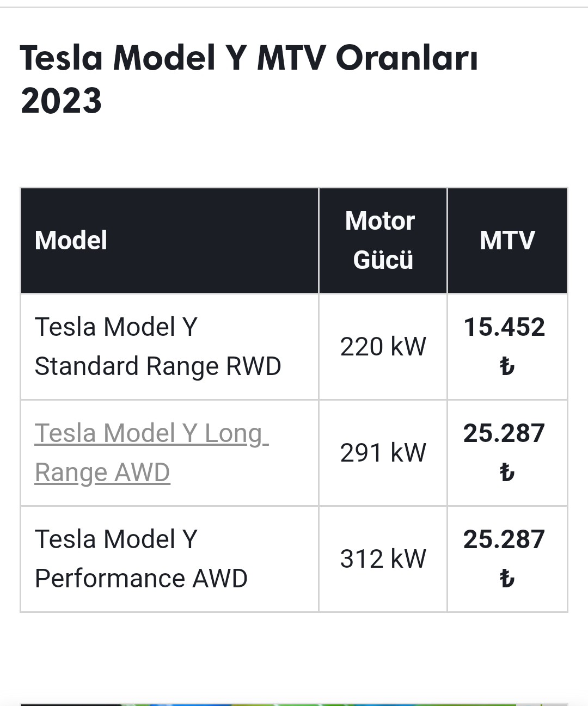Click the word Oranları in the page title
Image resolution: width=588 pixels, height=706 pixels.
click(406, 58)
